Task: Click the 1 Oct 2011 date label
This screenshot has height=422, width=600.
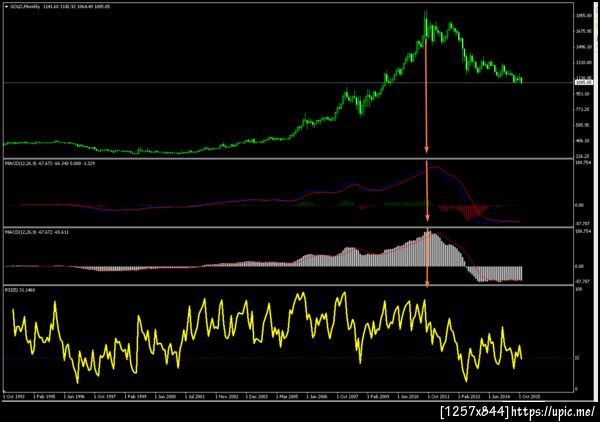Action: coord(439,397)
